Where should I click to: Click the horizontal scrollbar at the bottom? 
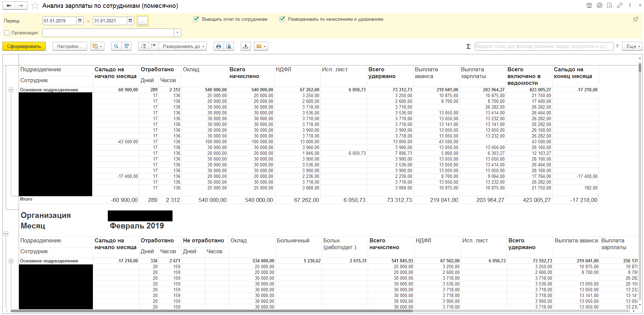point(210,311)
